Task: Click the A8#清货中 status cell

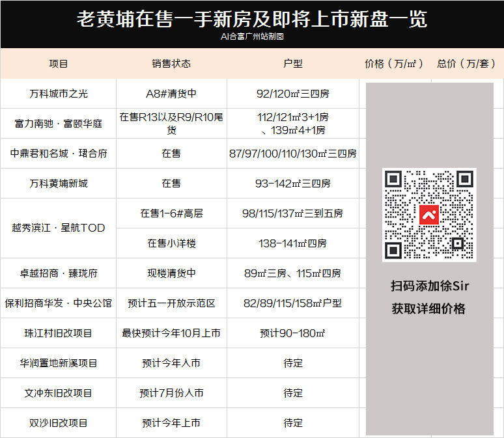Action: pos(171,94)
